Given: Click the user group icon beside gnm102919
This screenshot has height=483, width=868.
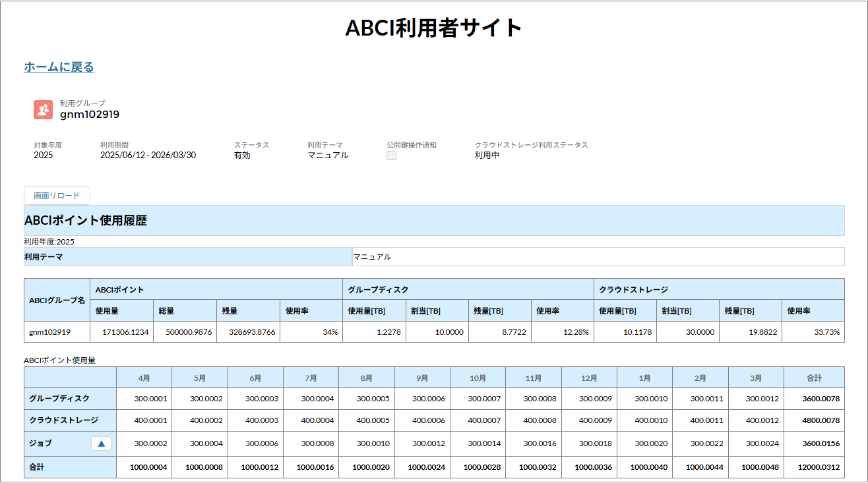Looking at the screenshot, I should click(44, 109).
